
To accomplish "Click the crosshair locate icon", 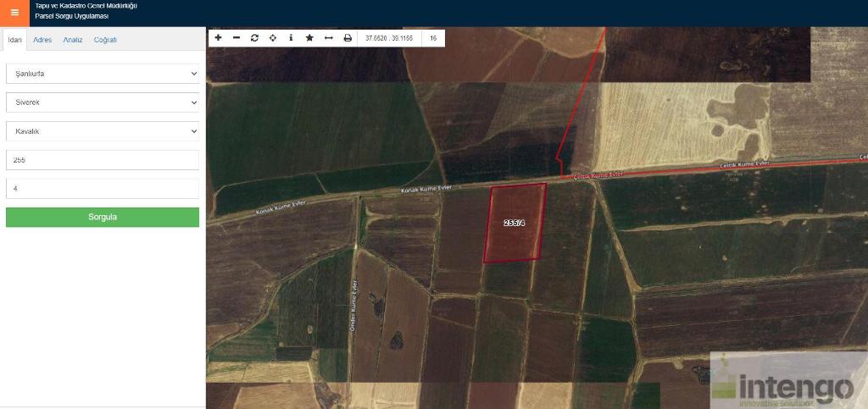I will point(273,38).
